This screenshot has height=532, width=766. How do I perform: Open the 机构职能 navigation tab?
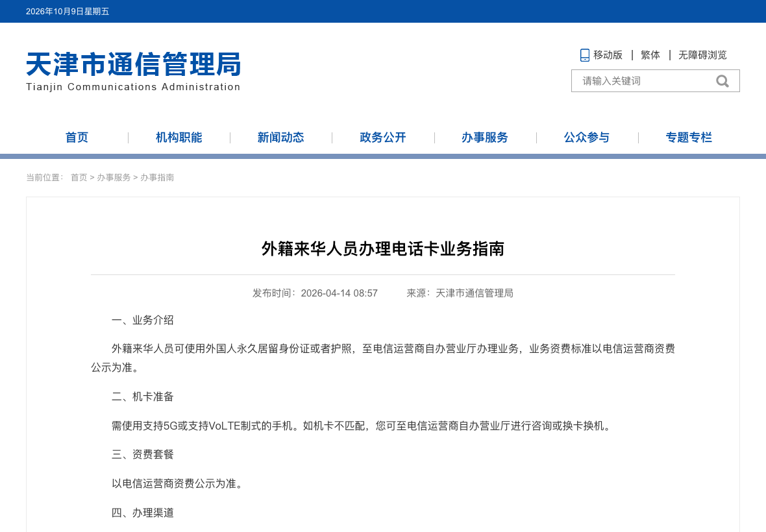179,138
